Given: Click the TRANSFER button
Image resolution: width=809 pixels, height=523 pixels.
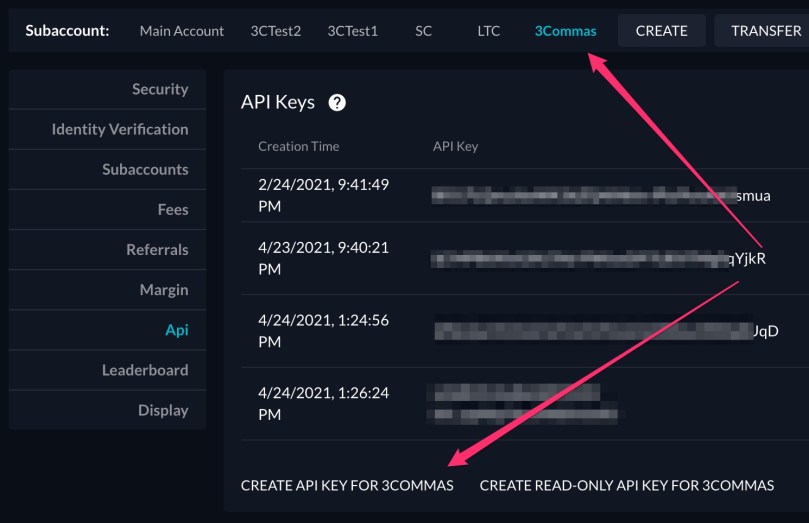Looking at the screenshot, I should (x=766, y=31).
